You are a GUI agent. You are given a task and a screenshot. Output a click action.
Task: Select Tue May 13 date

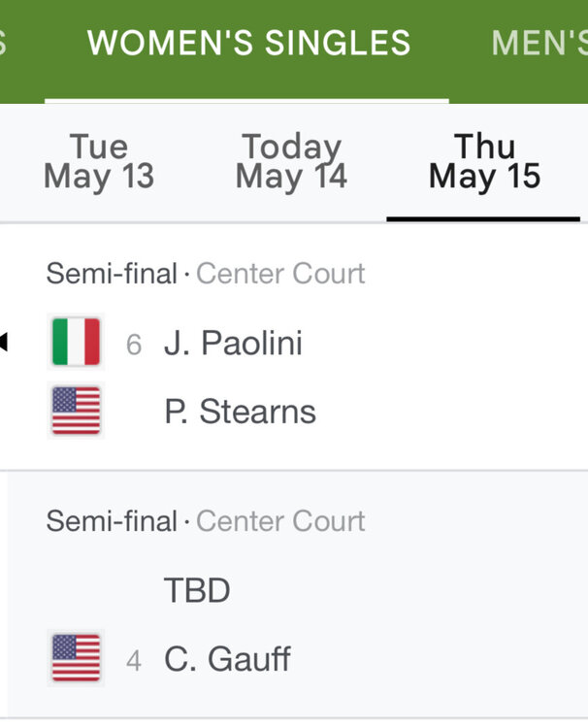pyautogui.click(x=99, y=162)
